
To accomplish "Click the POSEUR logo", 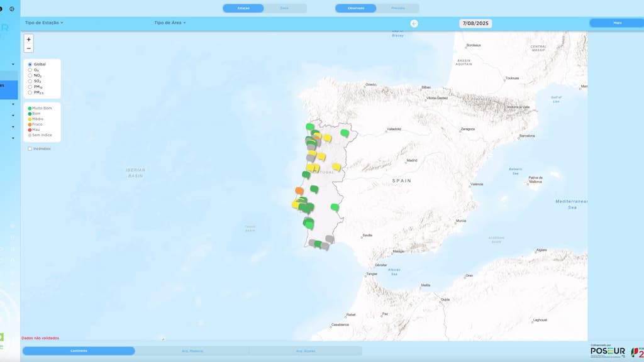I will pyautogui.click(x=608, y=351).
